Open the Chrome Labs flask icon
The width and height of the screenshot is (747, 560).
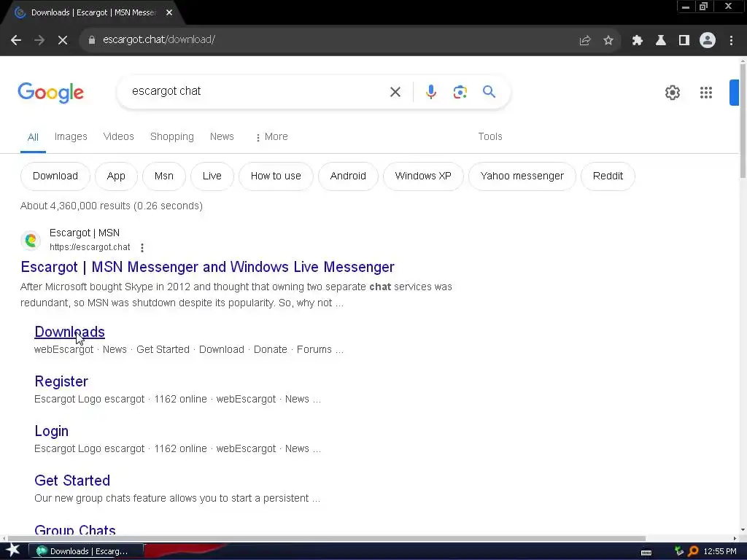pyautogui.click(x=660, y=41)
